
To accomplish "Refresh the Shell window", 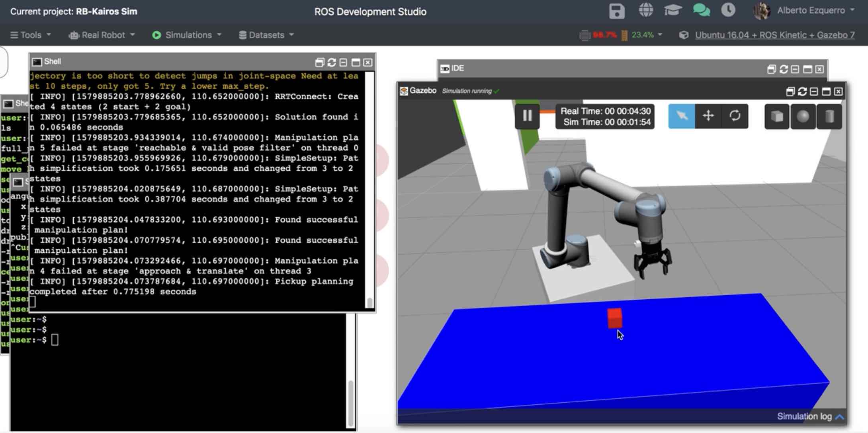I will [x=331, y=62].
